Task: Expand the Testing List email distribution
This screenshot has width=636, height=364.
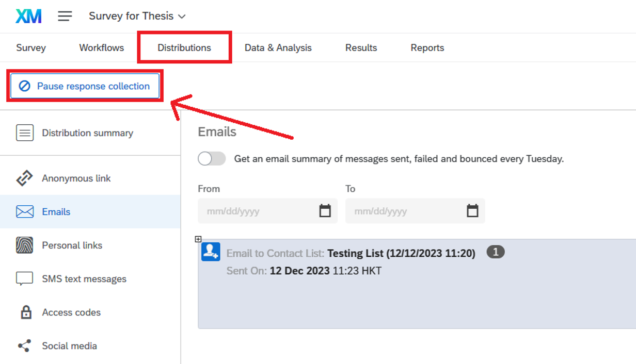Action: point(198,239)
